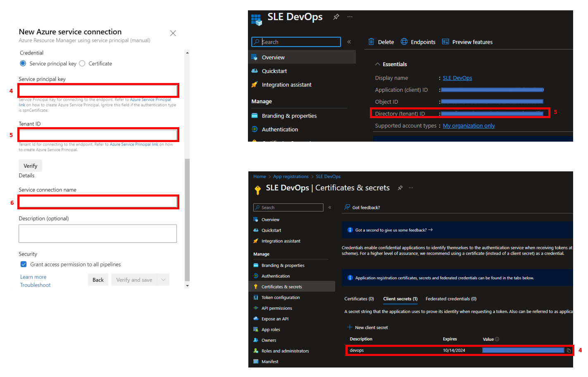Viewport: 588px width, 377px height.
Task: Focus the Service principal key input field
Action: (x=98, y=90)
